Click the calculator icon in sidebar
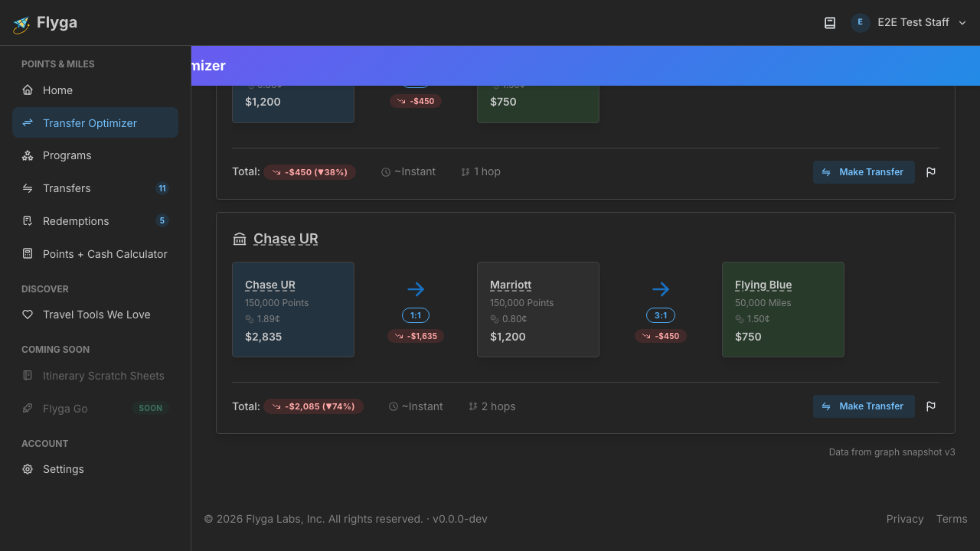 [28, 253]
